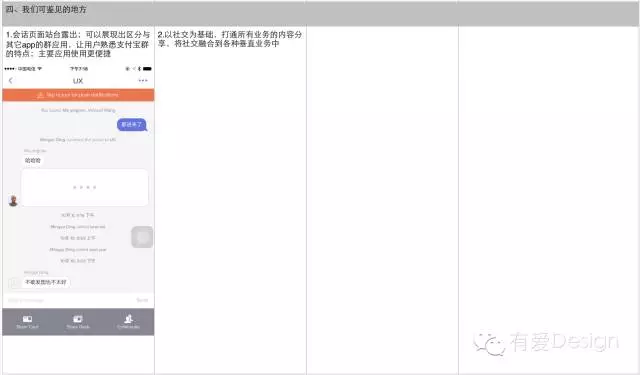
Task: Open the three-dots more menu
Action: pos(143,81)
